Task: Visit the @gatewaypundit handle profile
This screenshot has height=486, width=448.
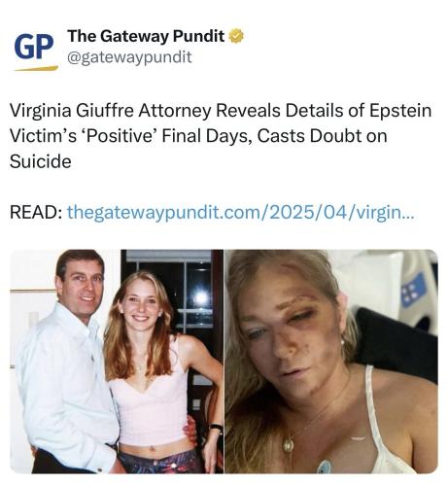Action: click(129, 57)
